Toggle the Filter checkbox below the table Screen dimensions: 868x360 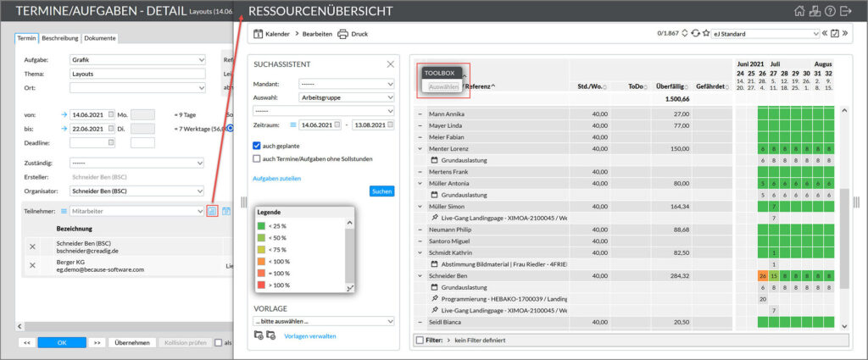pyautogui.click(x=420, y=340)
